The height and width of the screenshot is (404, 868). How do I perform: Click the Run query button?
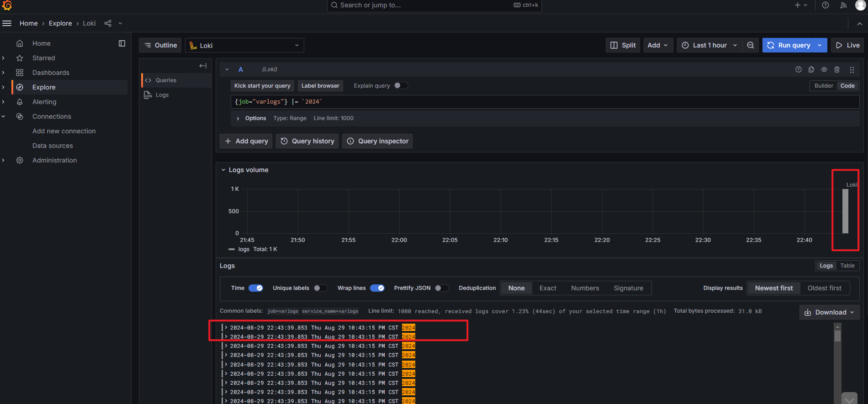point(789,45)
